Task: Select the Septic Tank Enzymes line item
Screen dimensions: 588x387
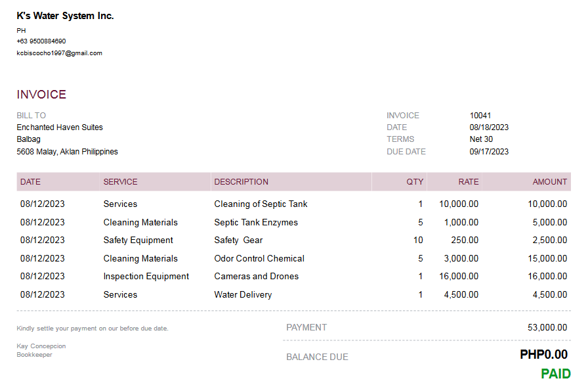Action: click(x=256, y=223)
